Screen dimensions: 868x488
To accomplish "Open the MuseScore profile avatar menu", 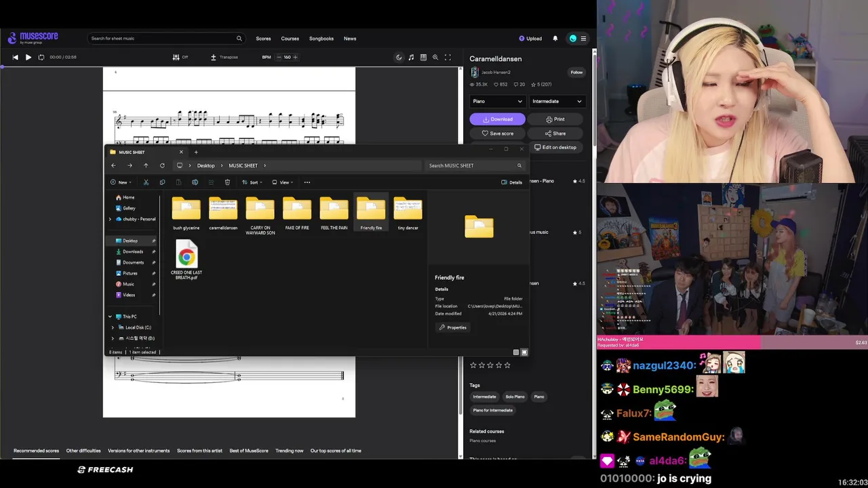I will click(x=573, y=39).
